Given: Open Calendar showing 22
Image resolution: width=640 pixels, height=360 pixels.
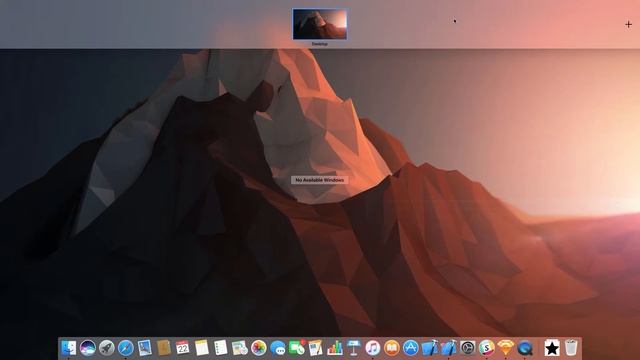Looking at the screenshot, I should tap(182, 348).
